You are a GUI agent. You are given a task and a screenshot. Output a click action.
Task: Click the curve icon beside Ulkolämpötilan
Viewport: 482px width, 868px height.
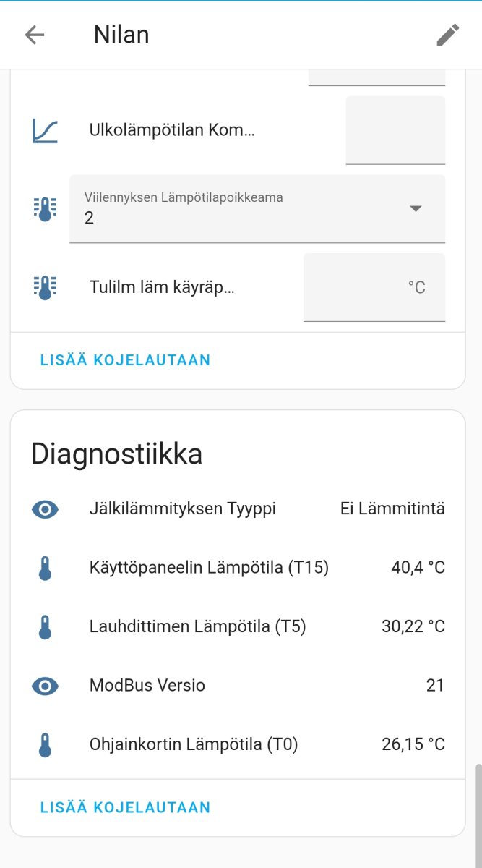tap(45, 130)
